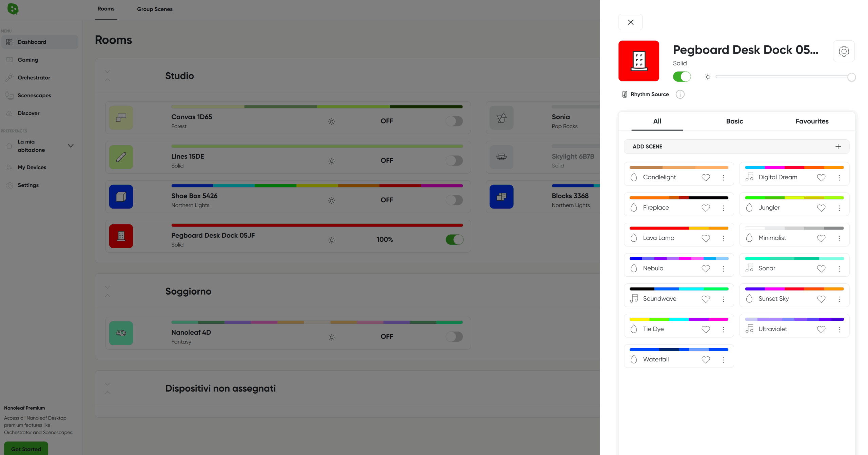This screenshot has height=455, width=868.
Task: Open the Pegboard Desk Dock device settings gear
Action: (844, 51)
